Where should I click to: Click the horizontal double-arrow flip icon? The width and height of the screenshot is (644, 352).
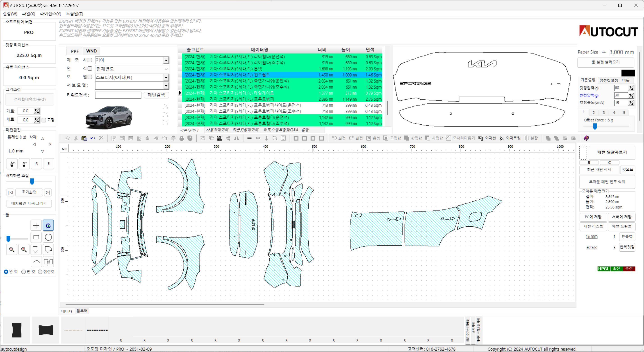click(x=258, y=138)
